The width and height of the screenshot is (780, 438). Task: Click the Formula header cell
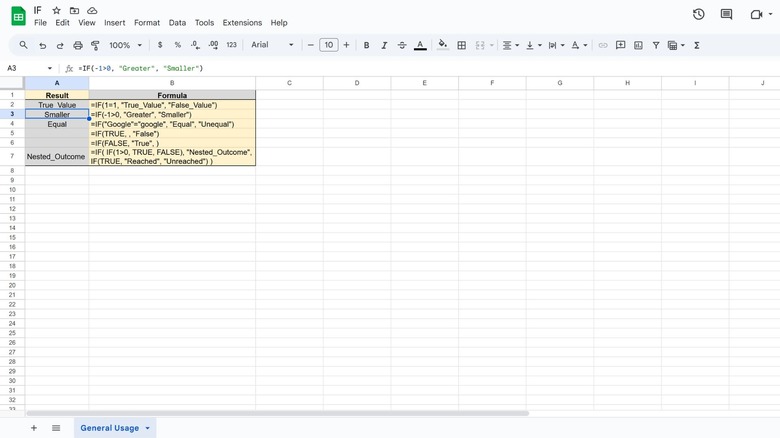172,95
